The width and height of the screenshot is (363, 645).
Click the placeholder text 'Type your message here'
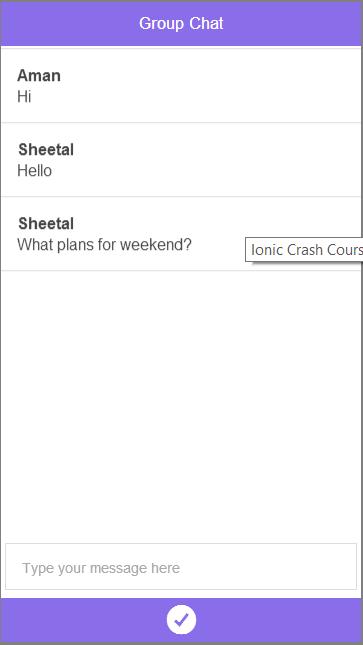101,568
